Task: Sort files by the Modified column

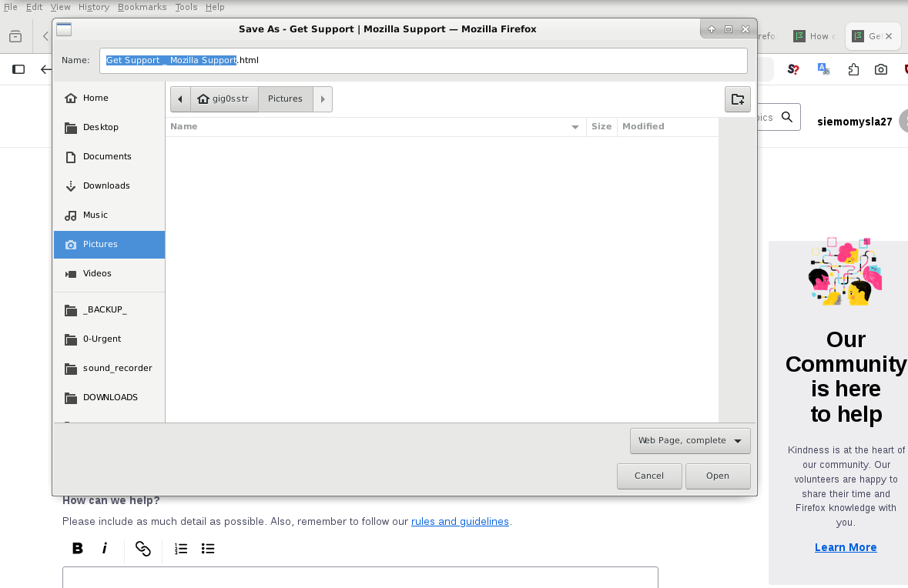Action: 668,127
